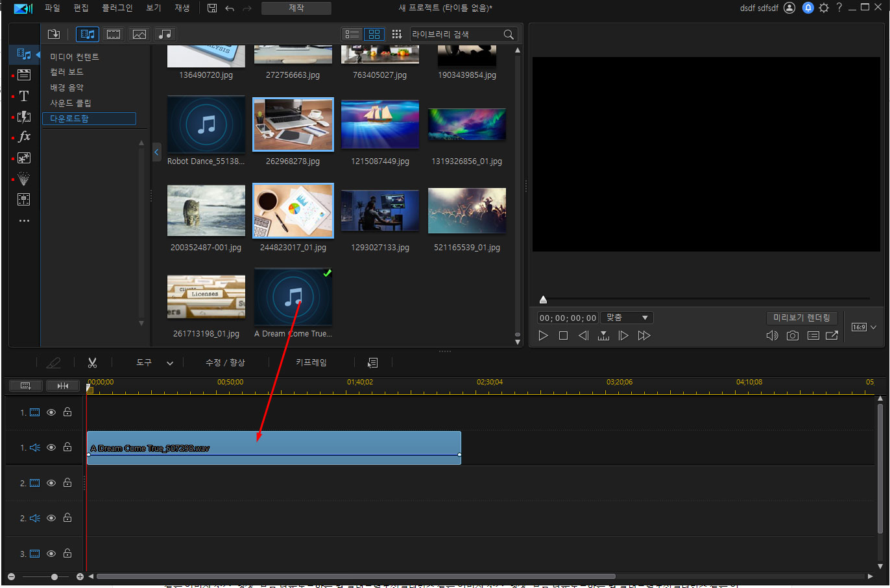Click the 제작 produce button
Image resolution: width=890 pixels, height=588 pixels.
[x=296, y=8]
